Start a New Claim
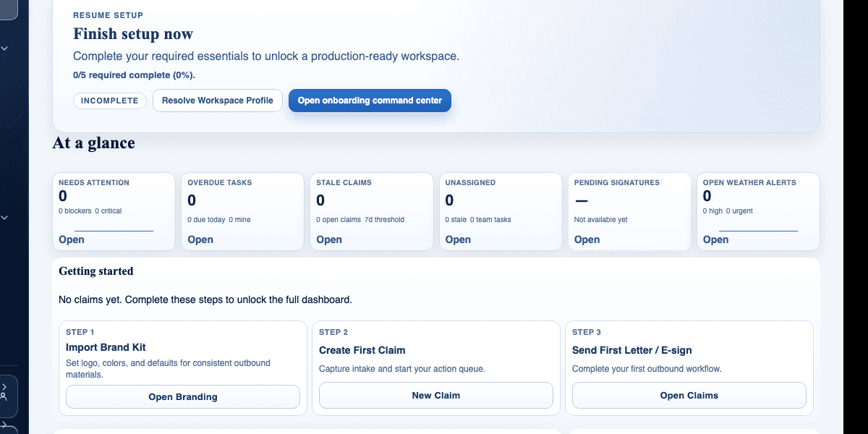Viewport: 868px width, 434px height. [x=436, y=396]
